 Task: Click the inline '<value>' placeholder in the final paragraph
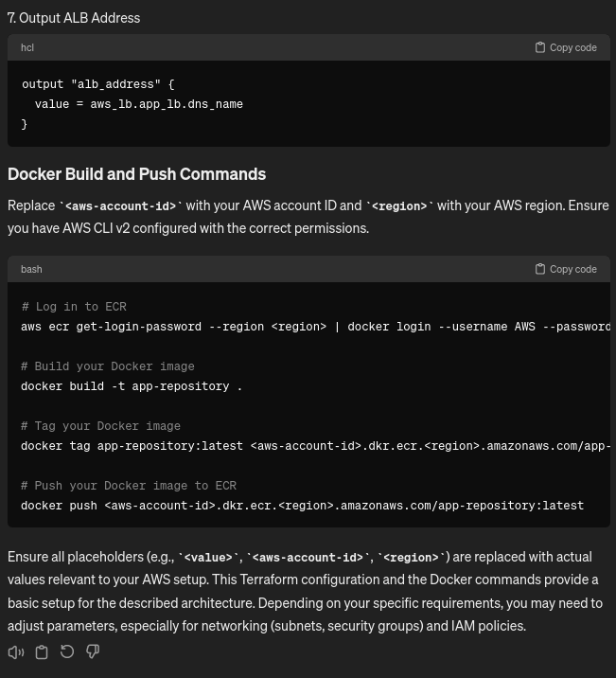pyautogui.click(x=208, y=558)
